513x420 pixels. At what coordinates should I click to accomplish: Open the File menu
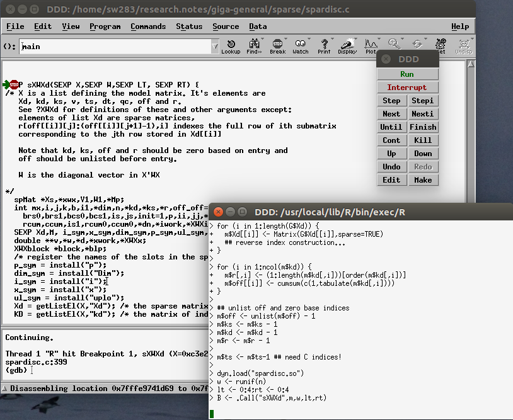pos(15,26)
